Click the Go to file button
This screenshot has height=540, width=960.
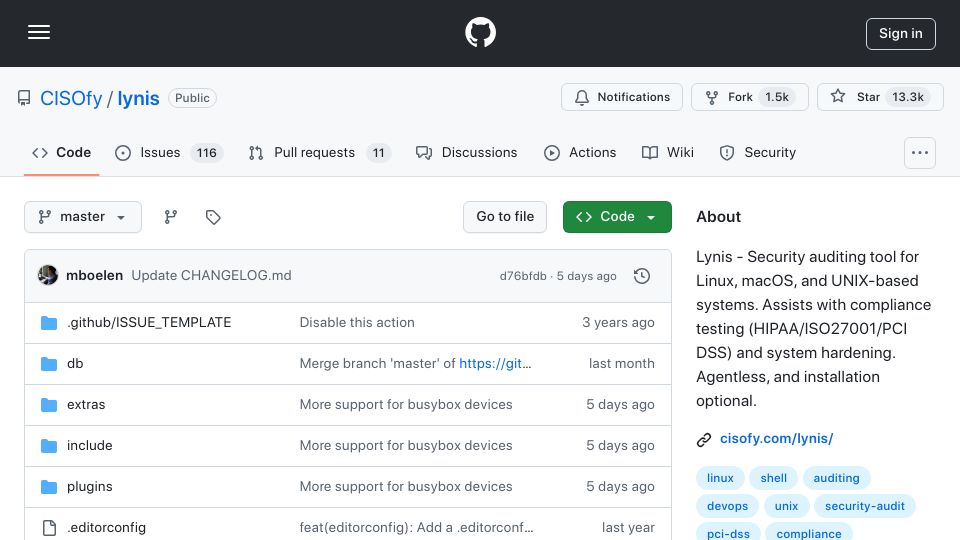[504, 217]
